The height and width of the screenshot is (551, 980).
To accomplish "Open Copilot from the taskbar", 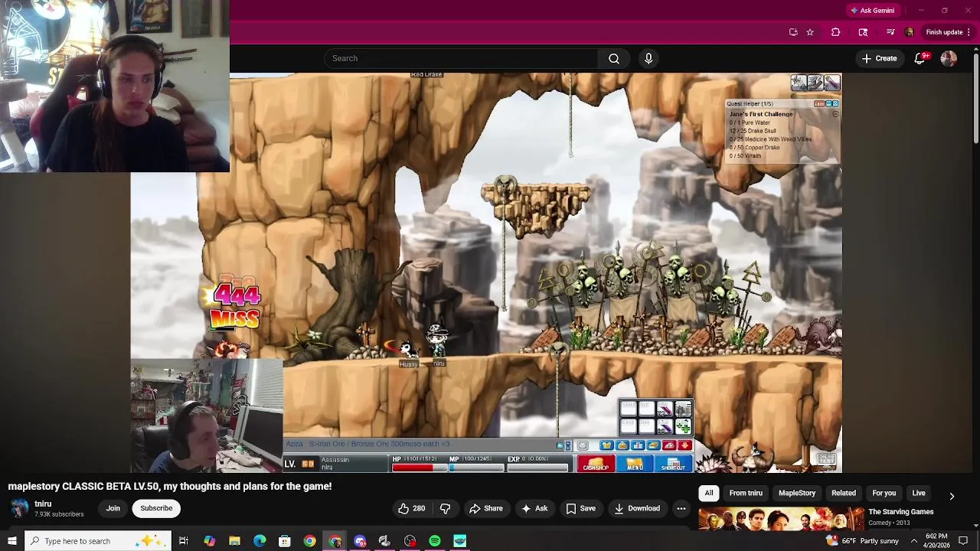I will pyautogui.click(x=209, y=541).
